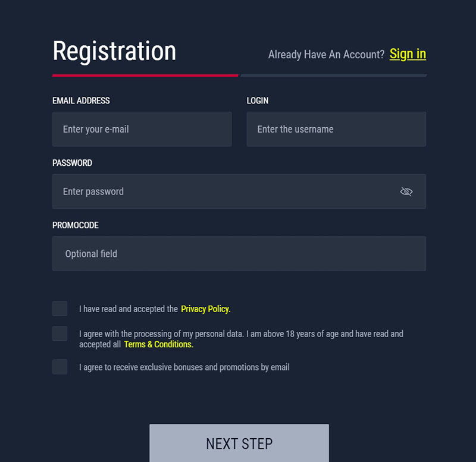Focus the Enter your e-mail field
This screenshot has width=476, height=462.
coord(142,129)
